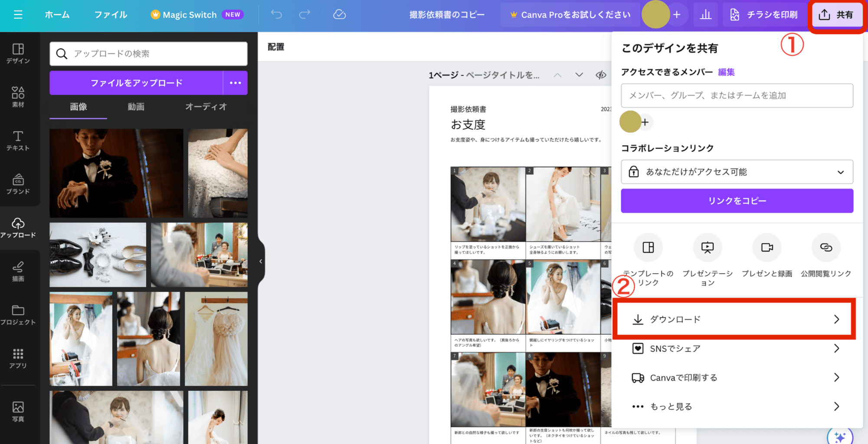Open the ファイル menu

pyautogui.click(x=111, y=15)
